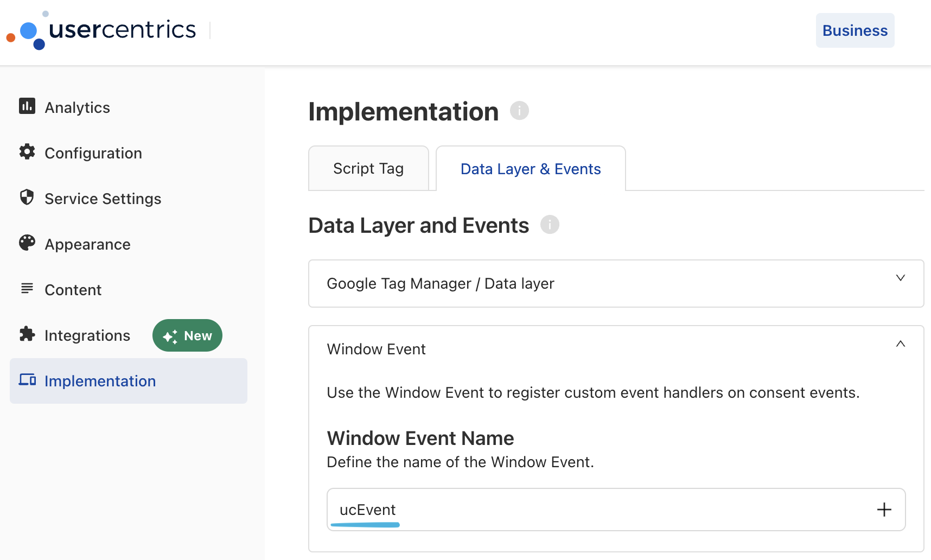Select the Data Layer & Events tab
This screenshot has height=560, width=931.
tap(530, 168)
